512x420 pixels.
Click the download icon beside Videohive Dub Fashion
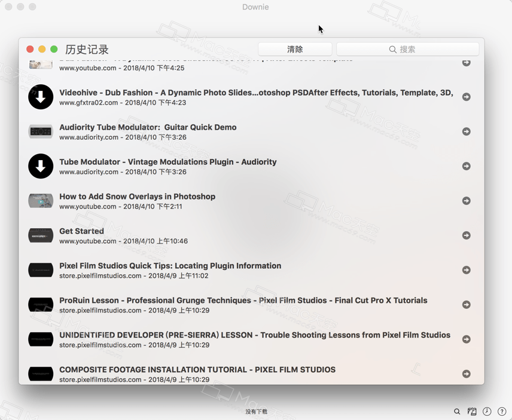pyautogui.click(x=41, y=97)
